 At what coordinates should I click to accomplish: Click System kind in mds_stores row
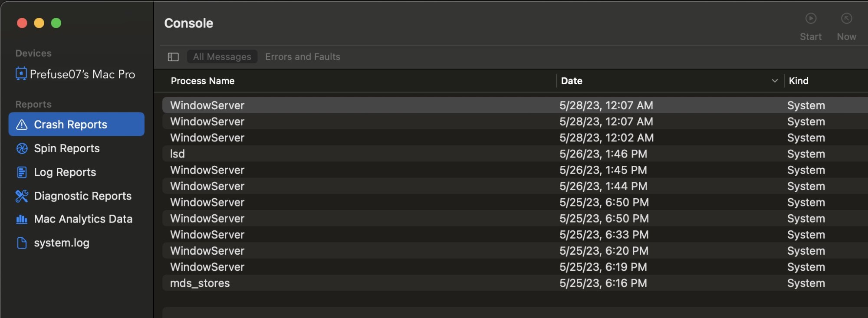tap(806, 283)
